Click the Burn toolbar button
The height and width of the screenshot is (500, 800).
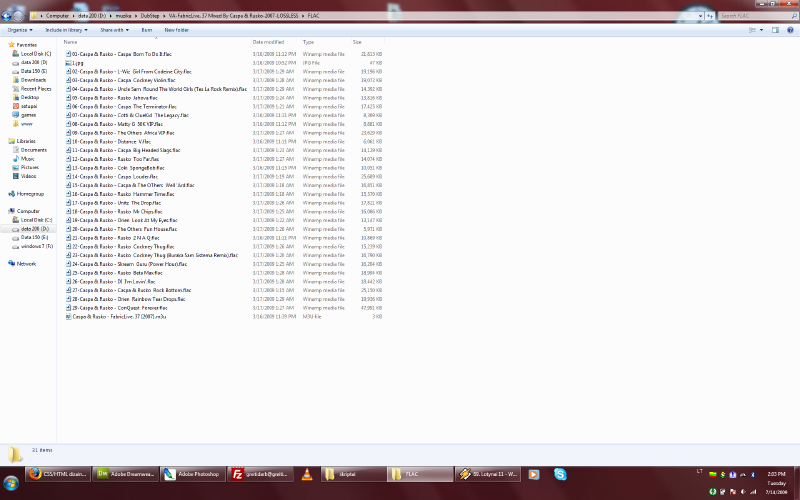(x=146, y=30)
